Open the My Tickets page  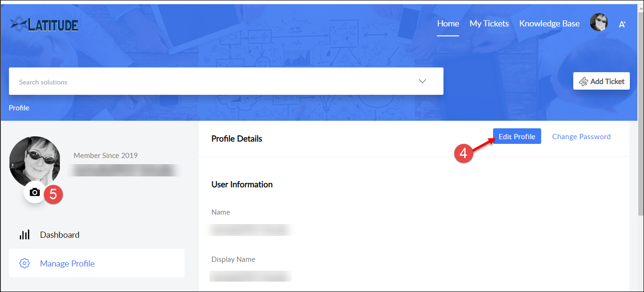coord(489,24)
